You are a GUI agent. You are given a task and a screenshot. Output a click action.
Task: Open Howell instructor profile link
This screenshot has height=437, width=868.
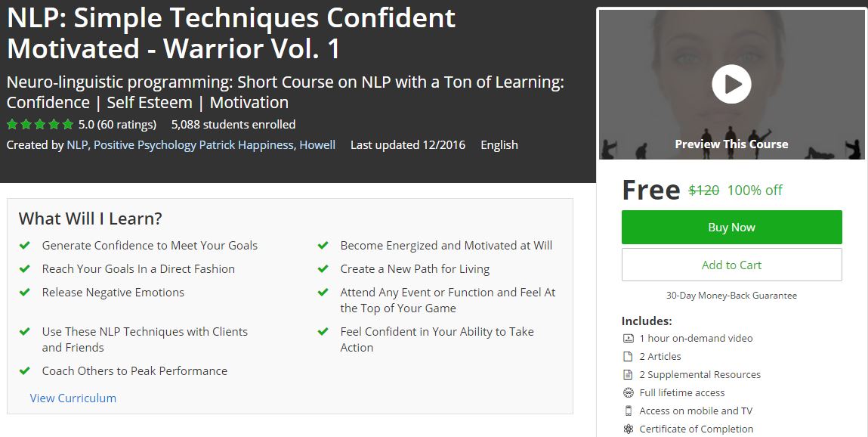(317, 145)
